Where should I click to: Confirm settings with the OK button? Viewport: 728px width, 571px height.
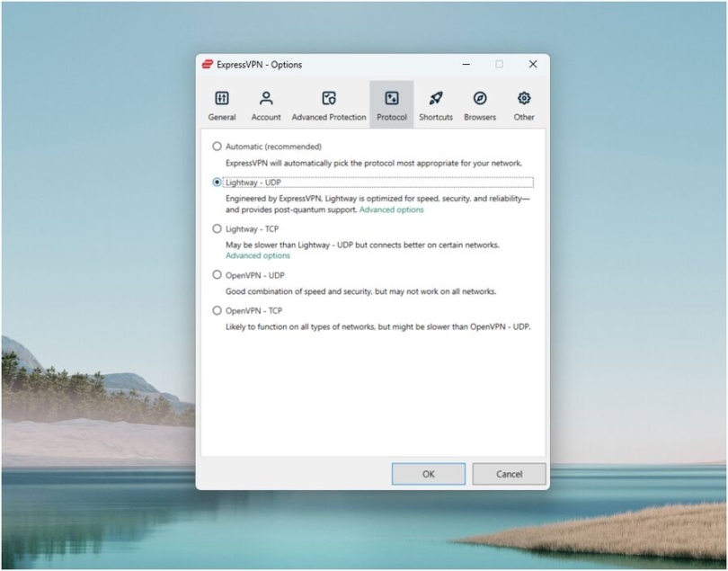pyautogui.click(x=429, y=474)
